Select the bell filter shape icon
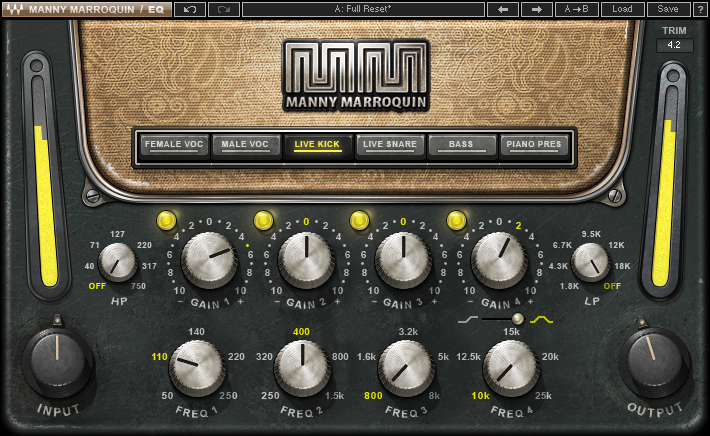This screenshot has width=710, height=436. tap(542, 320)
